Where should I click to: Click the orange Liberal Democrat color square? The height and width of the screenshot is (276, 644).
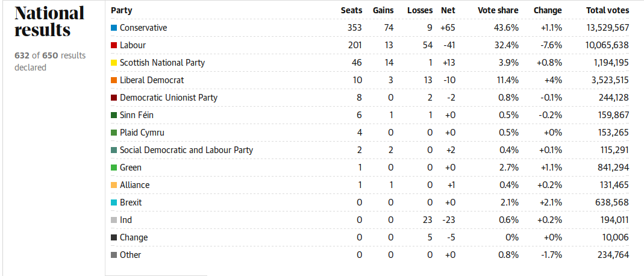click(114, 80)
